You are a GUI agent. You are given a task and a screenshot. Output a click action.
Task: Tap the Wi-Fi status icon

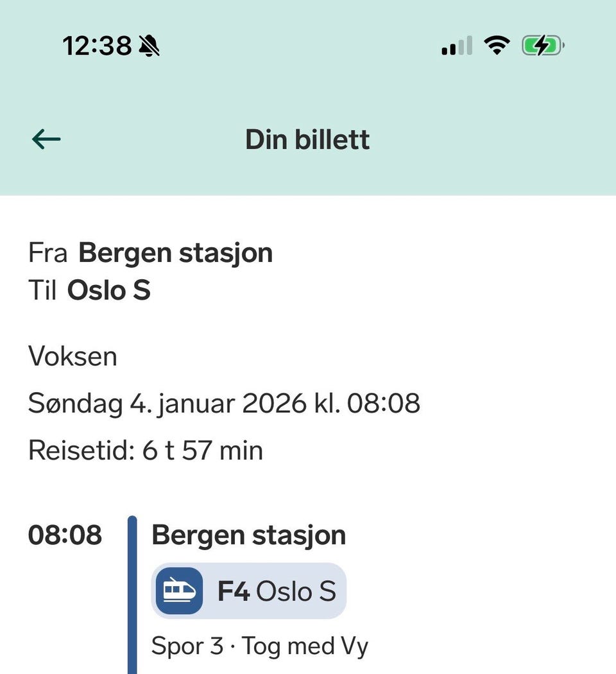[x=496, y=46]
